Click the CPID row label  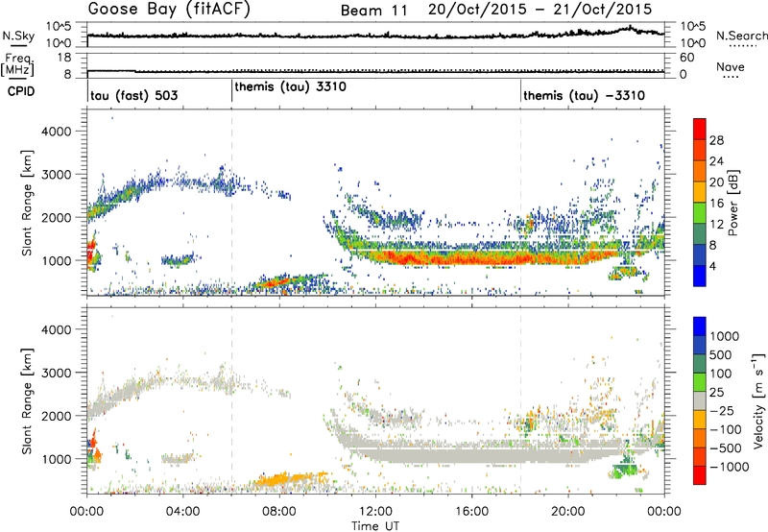pyautogui.click(x=21, y=91)
